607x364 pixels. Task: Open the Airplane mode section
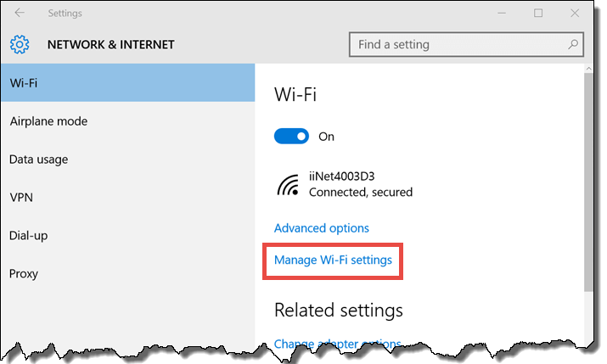[127, 121]
